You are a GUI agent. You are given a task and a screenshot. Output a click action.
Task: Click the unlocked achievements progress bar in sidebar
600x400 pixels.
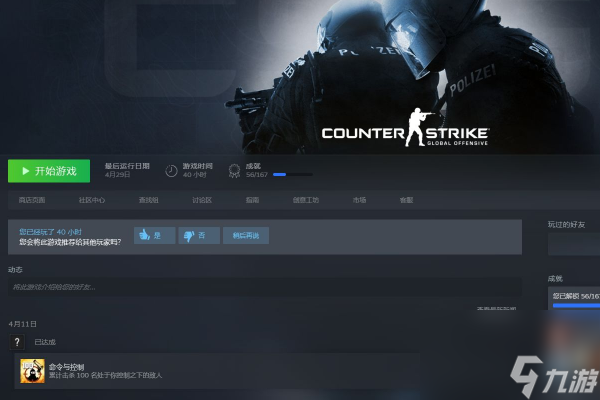pyautogui.click(x=576, y=305)
